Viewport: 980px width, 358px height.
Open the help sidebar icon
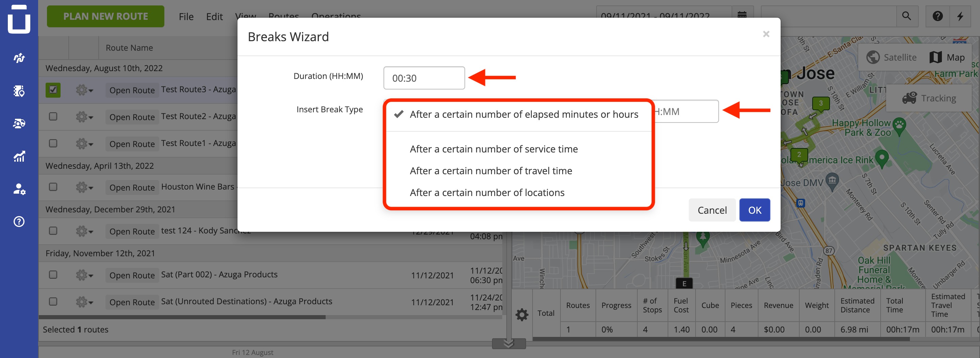19,222
